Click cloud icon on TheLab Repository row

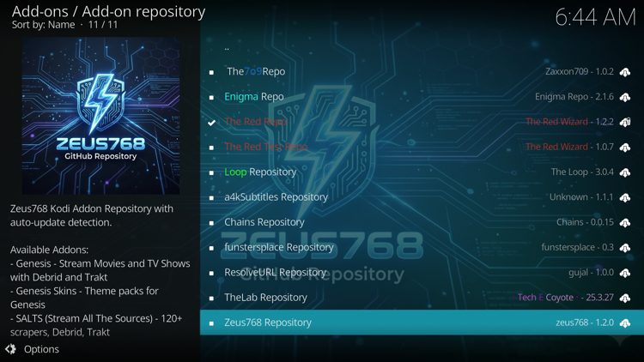pos(625,298)
